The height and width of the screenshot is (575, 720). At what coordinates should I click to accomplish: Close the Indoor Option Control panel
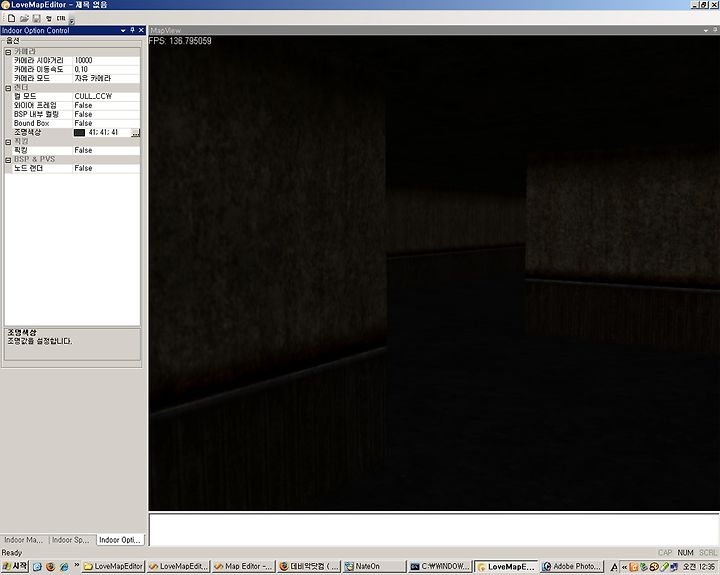(x=141, y=30)
